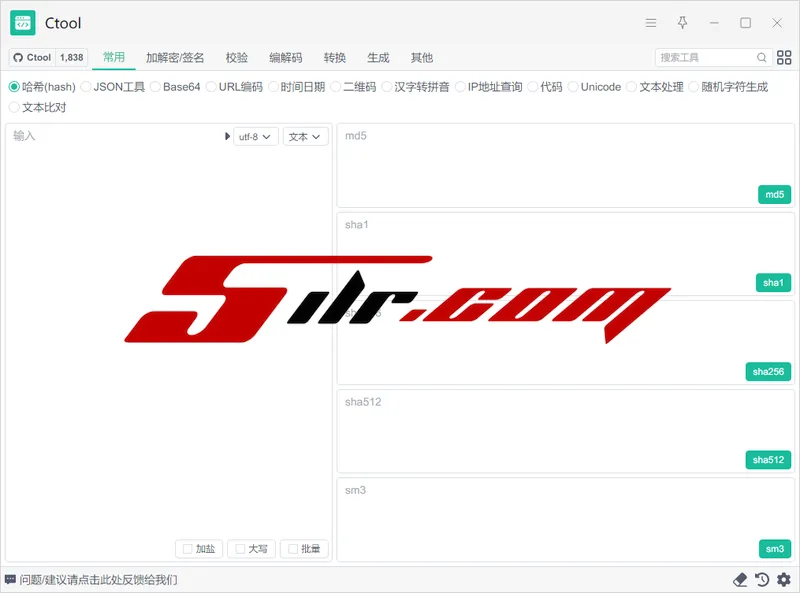This screenshot has height=593, width=800.
Task: Open the utf-8 encoding dropdown
Action: coord(256,137)
